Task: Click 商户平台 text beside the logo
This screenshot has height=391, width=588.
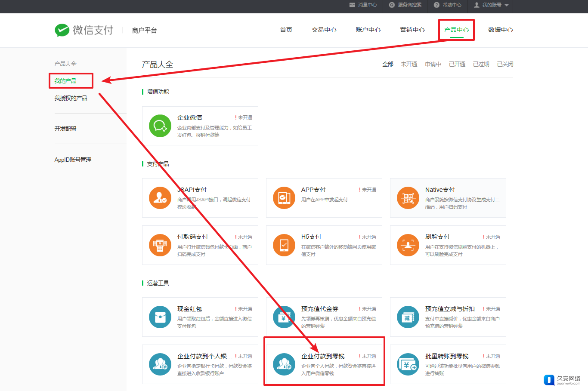Action: tap(145, 30)
